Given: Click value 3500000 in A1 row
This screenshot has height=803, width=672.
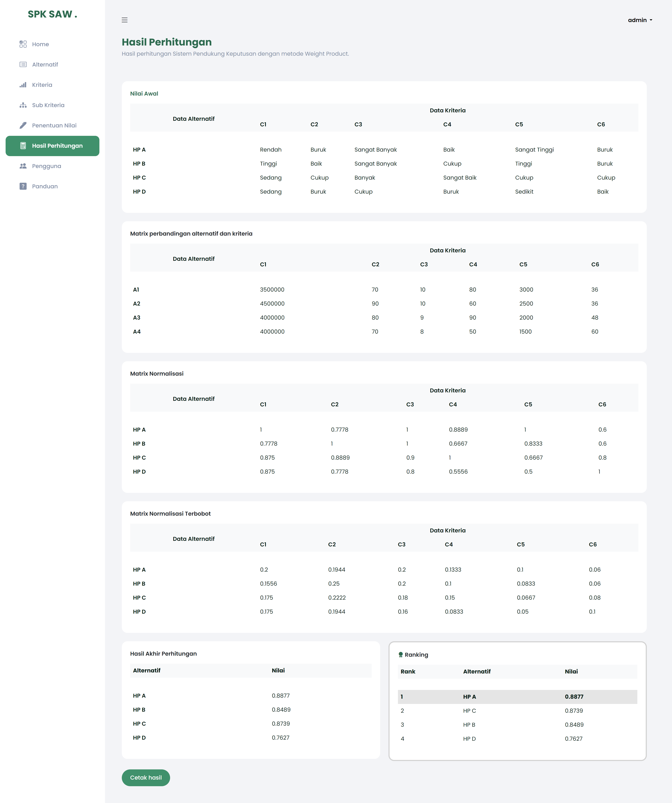Looking at the screenshot, I should (272, 289).
